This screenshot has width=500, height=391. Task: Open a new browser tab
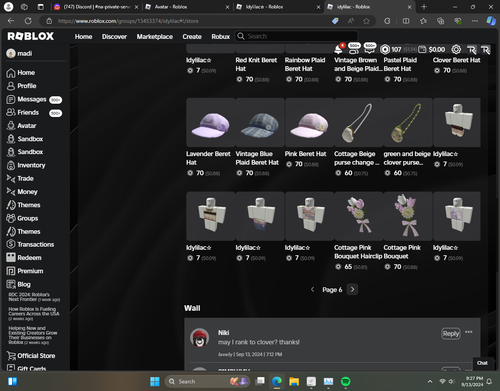click(424, 7)
